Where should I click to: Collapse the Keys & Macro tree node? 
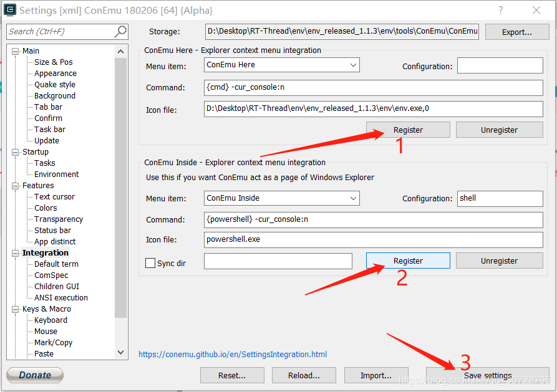coord(15,309)
